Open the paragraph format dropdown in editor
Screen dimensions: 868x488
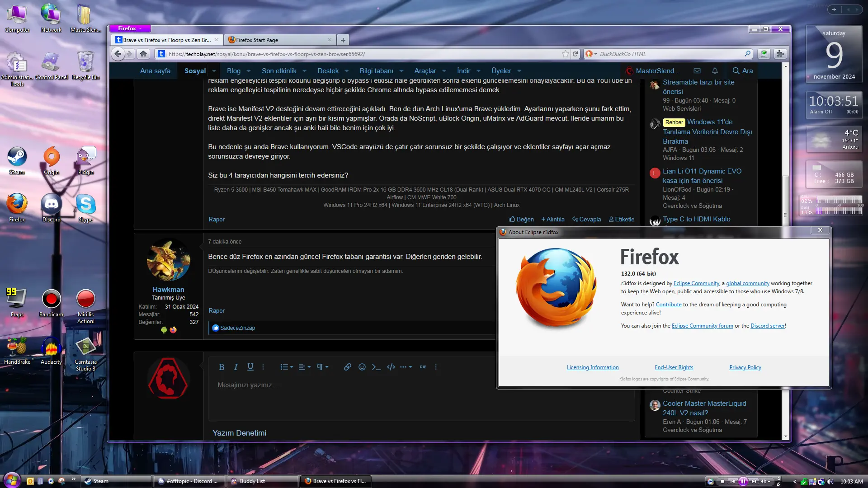(x=322, y=367)
